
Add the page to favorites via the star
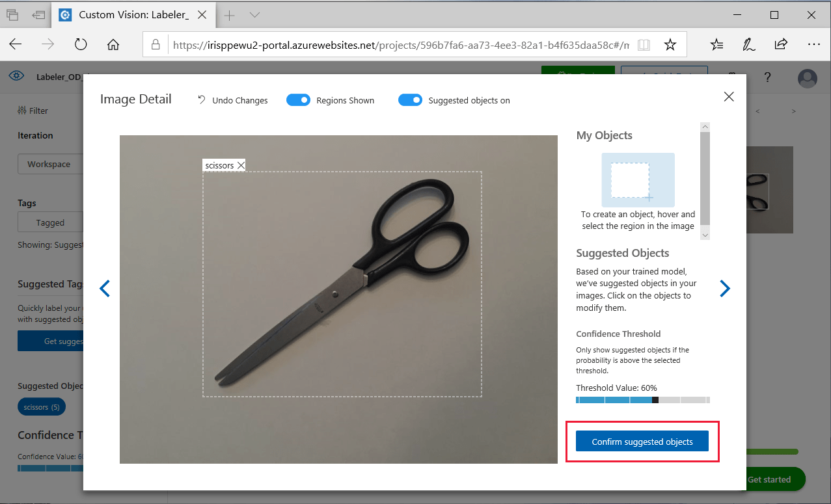click(x=670, y=44)
